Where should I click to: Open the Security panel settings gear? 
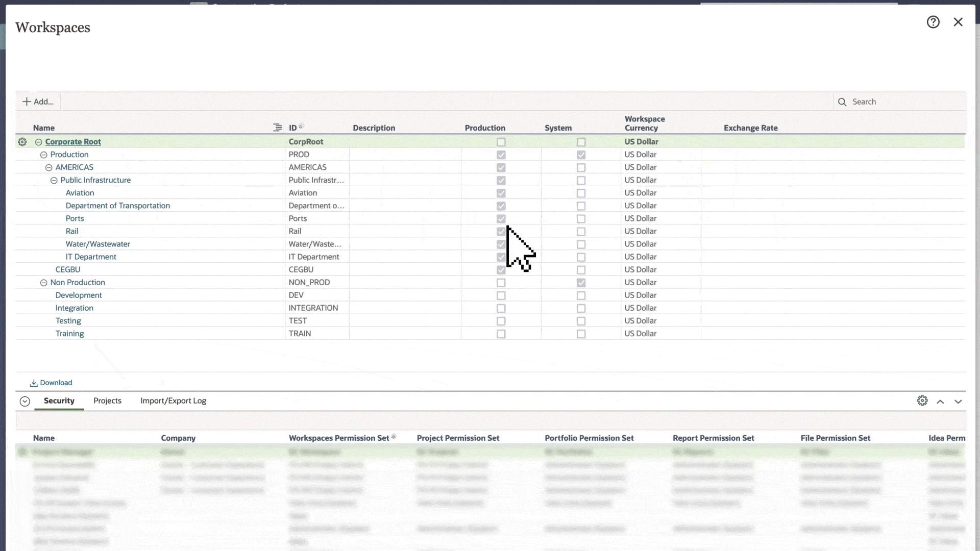922,401
